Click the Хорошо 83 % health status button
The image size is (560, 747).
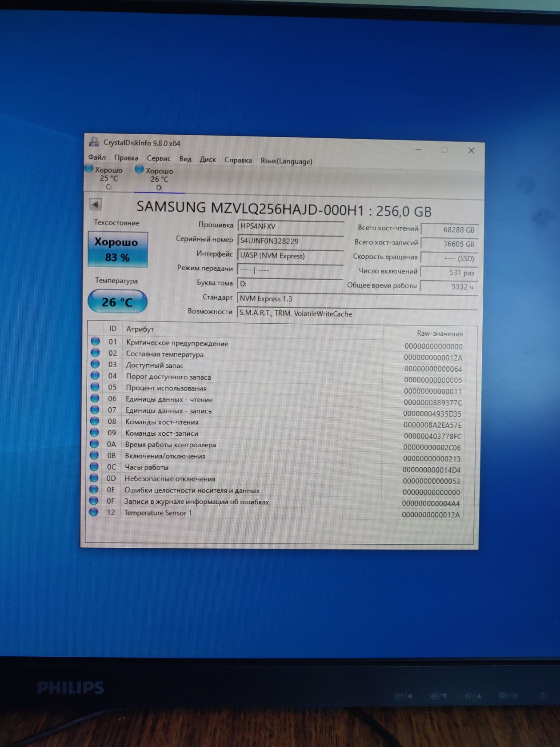click(x=118, y=249)
